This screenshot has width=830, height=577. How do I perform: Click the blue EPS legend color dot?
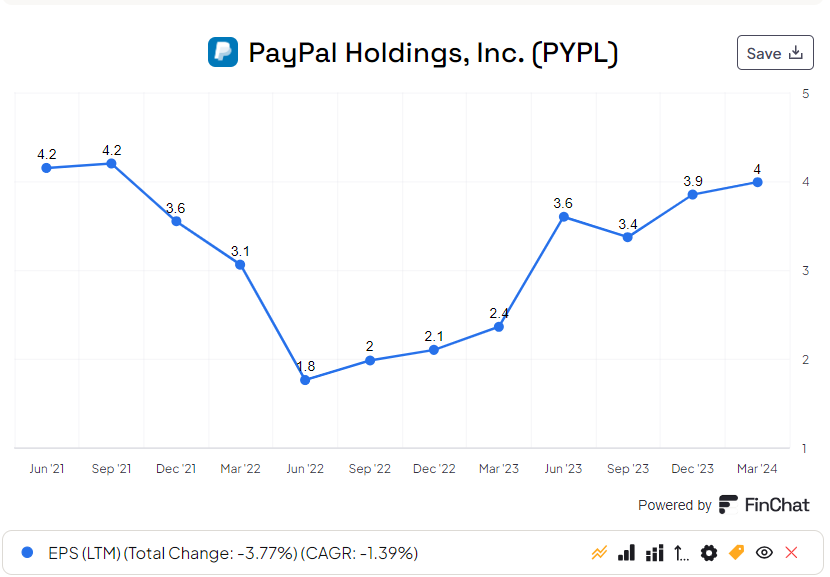click(x=27, y=553)
